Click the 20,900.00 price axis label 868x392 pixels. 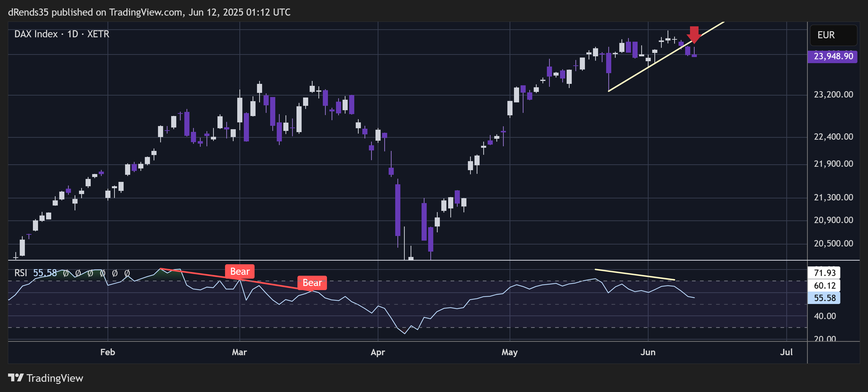pos(833,220)
